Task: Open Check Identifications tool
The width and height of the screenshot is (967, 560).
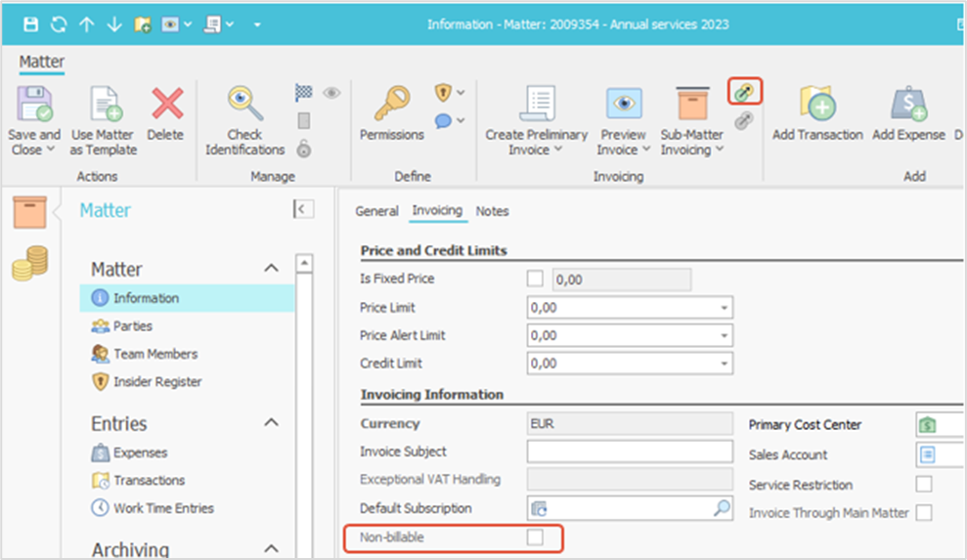Action: point(244,104)
